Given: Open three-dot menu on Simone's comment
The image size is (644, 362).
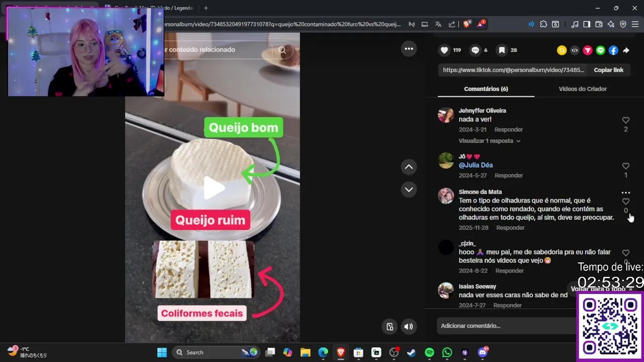Looking at the screenshot, I should tap(626, 193).
